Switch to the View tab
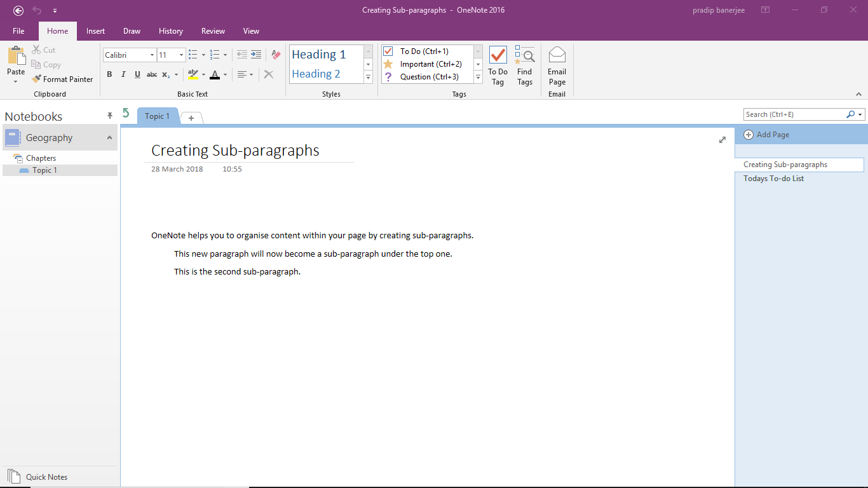 251,30
